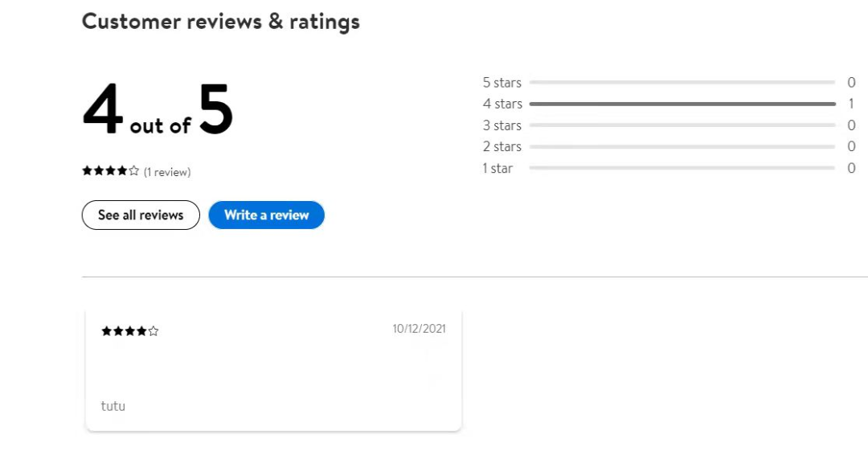Viewport: 868px width, 455px height.
Task: Click the filled 4 stars rating bar
Action: point(682,104)
